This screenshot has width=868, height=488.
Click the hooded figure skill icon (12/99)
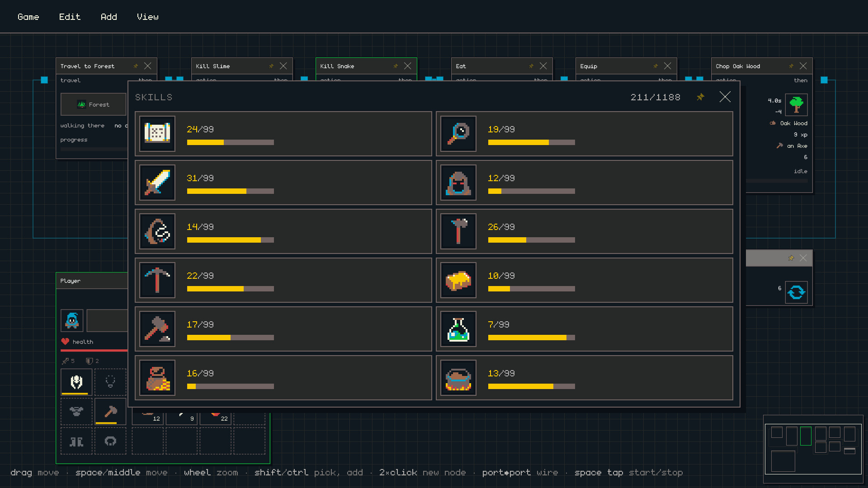click(x=458, y=183)
